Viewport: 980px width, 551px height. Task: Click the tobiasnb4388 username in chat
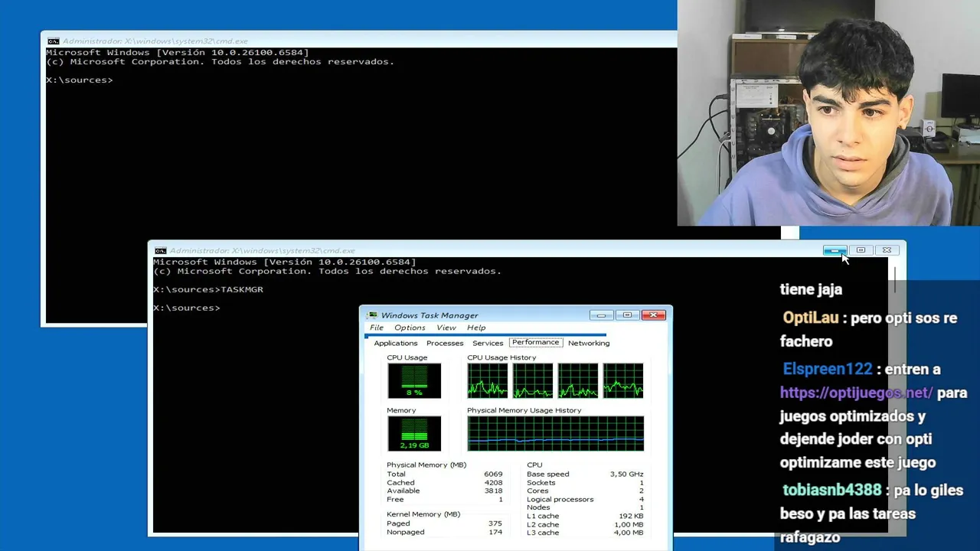pos(832,490)
